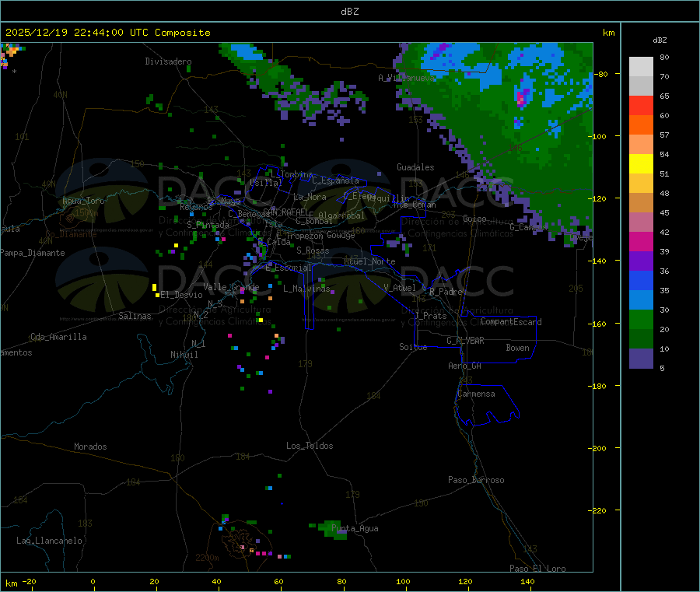The image size is (700, 592).
Task: Click the A_Villanueva map label
Action: 406,78
